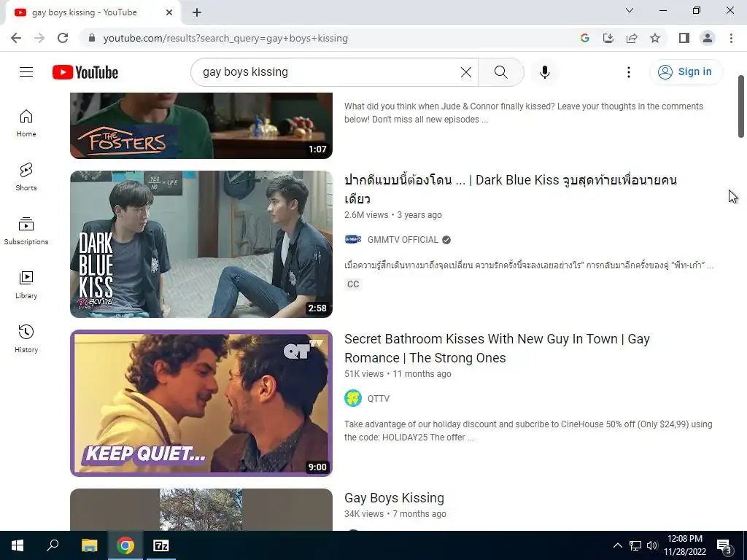
Task: Open the Chrome three-dot menu
Action: [731, 38]
